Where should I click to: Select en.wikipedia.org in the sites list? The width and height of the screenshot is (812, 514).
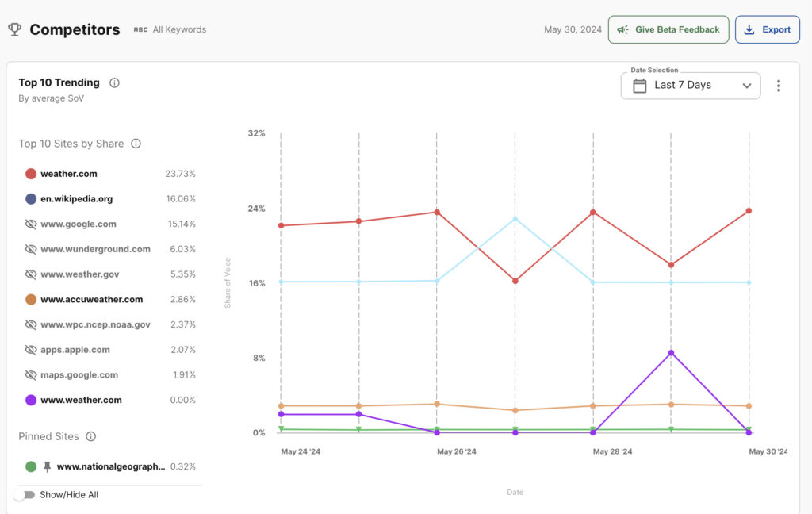76,199
